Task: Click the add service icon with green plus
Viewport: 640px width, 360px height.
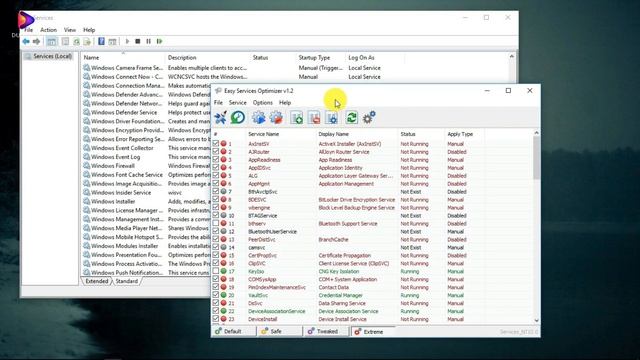Action: coord(297,118)
